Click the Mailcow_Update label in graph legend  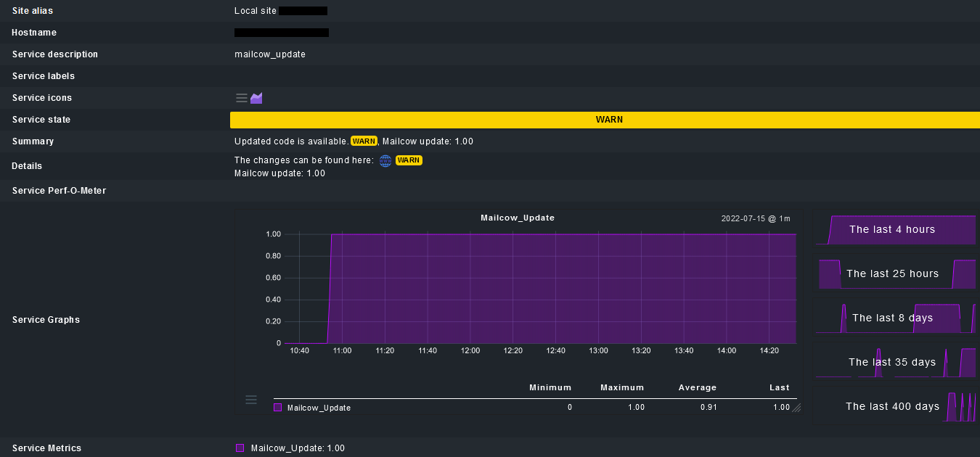click(x=319, y=408)
